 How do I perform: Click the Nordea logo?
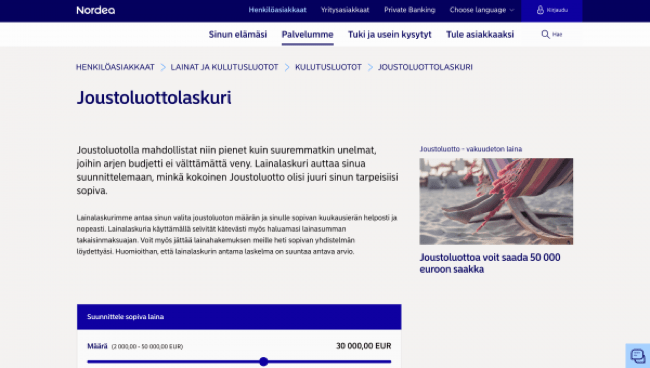(96, 10)
